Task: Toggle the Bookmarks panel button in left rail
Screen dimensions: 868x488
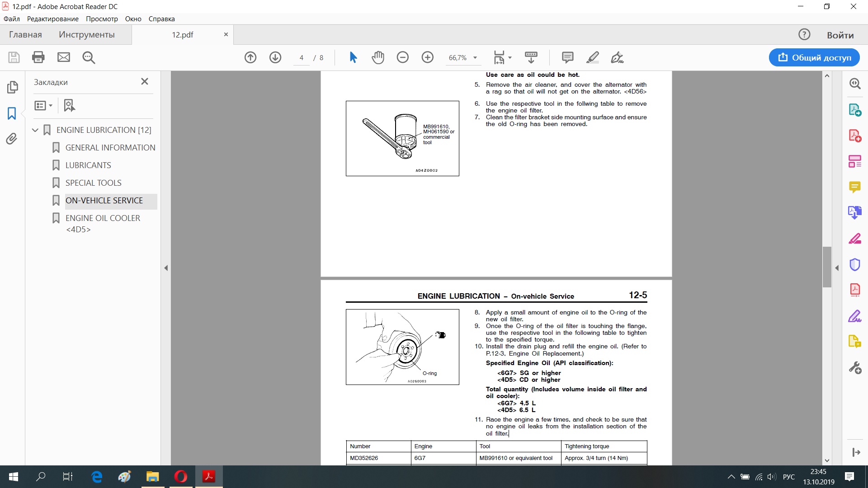Action: 12,113
